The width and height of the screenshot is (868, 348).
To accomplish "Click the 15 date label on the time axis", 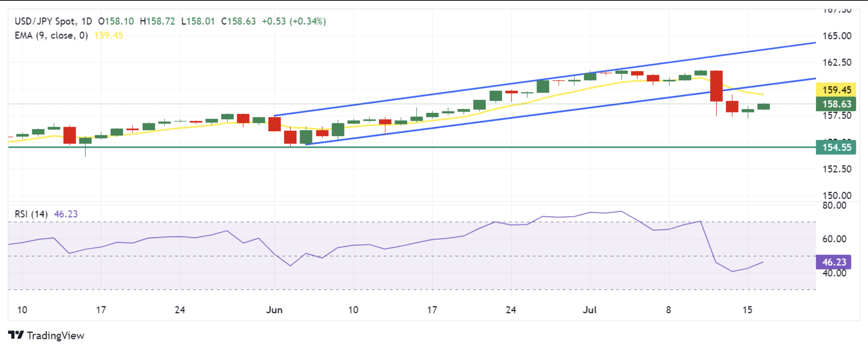I will pyautogui.click(x=747, y=310).
